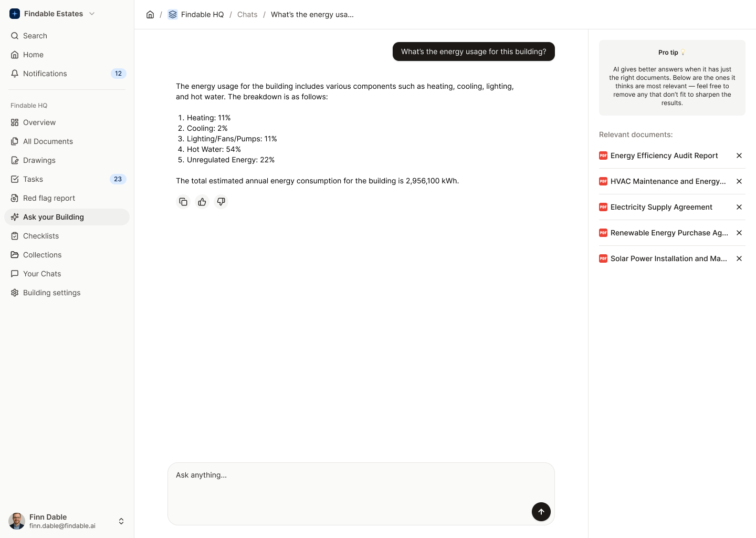Click the Findable Estates logo icon

point(15,14)
